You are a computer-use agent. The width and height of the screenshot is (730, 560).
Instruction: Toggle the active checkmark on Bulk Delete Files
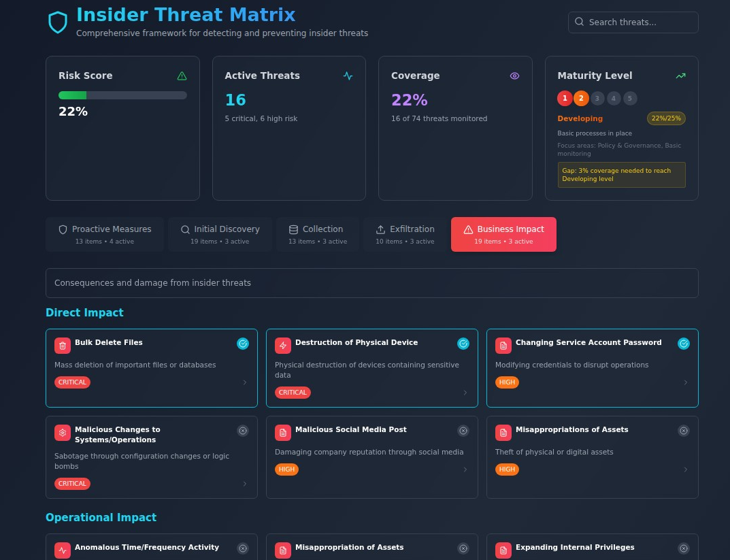tap(243, 344)
